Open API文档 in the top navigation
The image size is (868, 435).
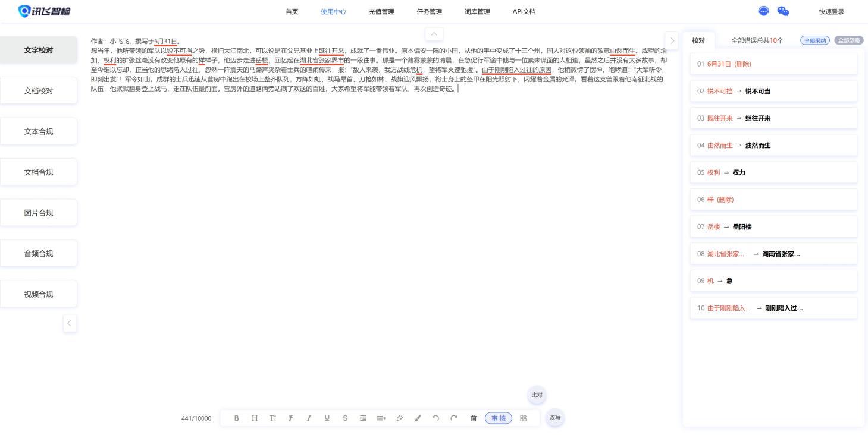click(x=524, y=12)
